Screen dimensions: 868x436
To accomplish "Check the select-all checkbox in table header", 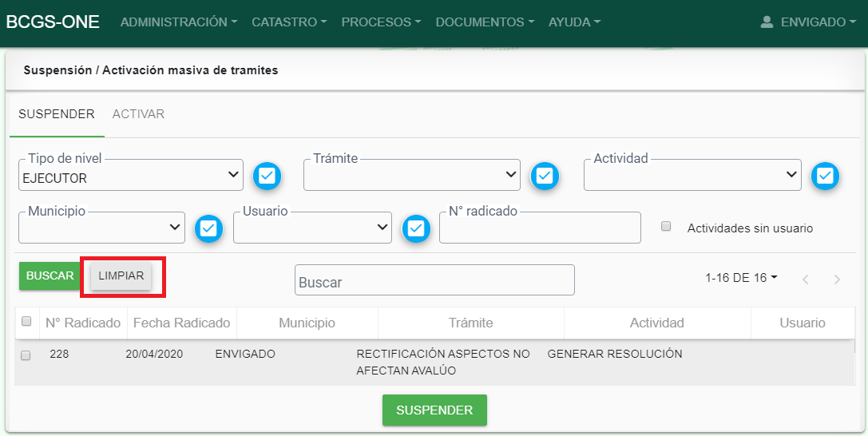I will click(x=26, y=322).
